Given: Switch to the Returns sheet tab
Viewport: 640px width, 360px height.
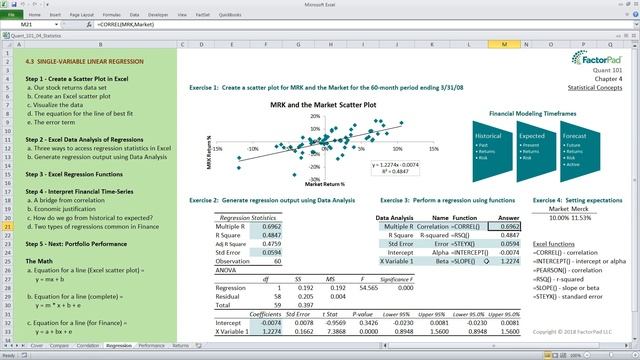Looking at the screenshot, I should 180,345.
